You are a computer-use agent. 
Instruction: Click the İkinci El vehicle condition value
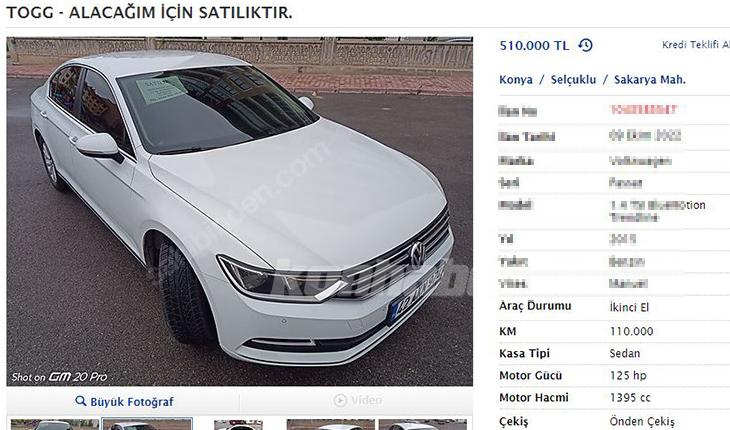(629, 307)
